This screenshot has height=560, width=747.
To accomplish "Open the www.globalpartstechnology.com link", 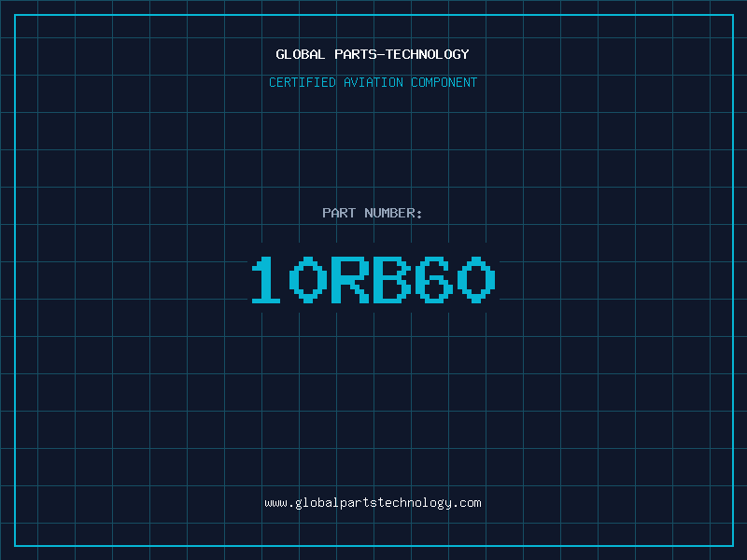I will click(373, 503).
